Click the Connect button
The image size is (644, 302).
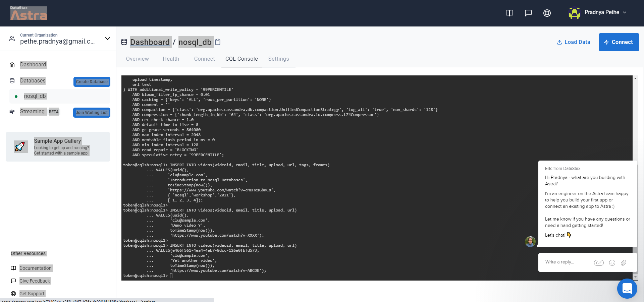click(x=619, y=42)
